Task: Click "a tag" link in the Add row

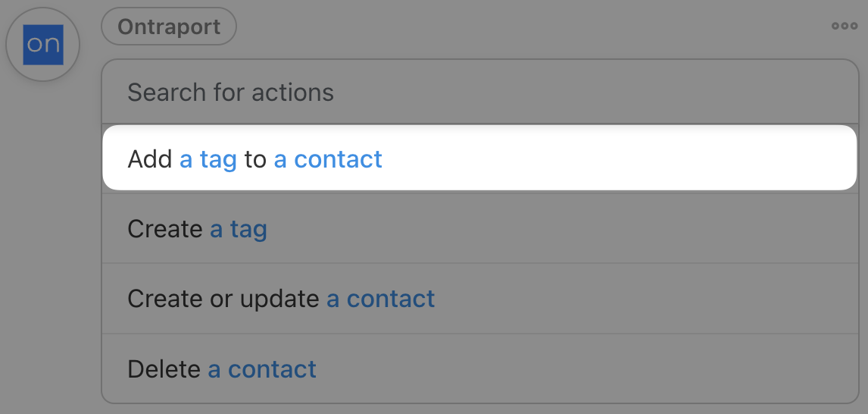Action: [x=208, y=159]
